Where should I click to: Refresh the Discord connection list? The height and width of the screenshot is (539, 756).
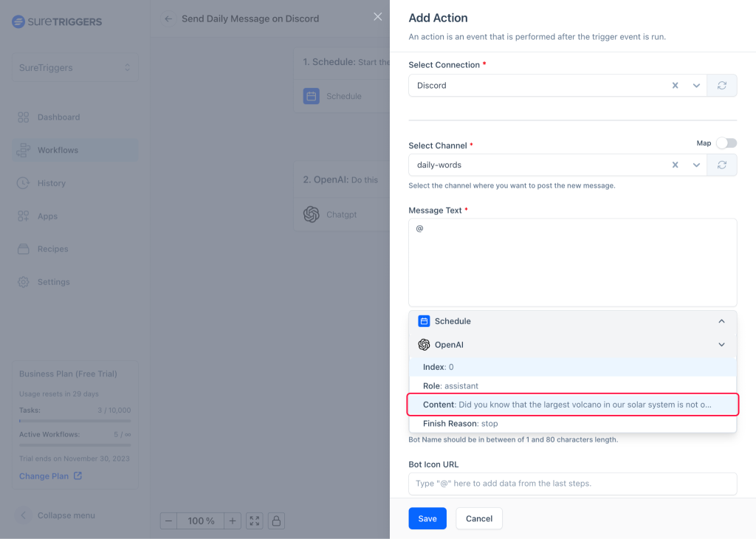pos(721,85)
